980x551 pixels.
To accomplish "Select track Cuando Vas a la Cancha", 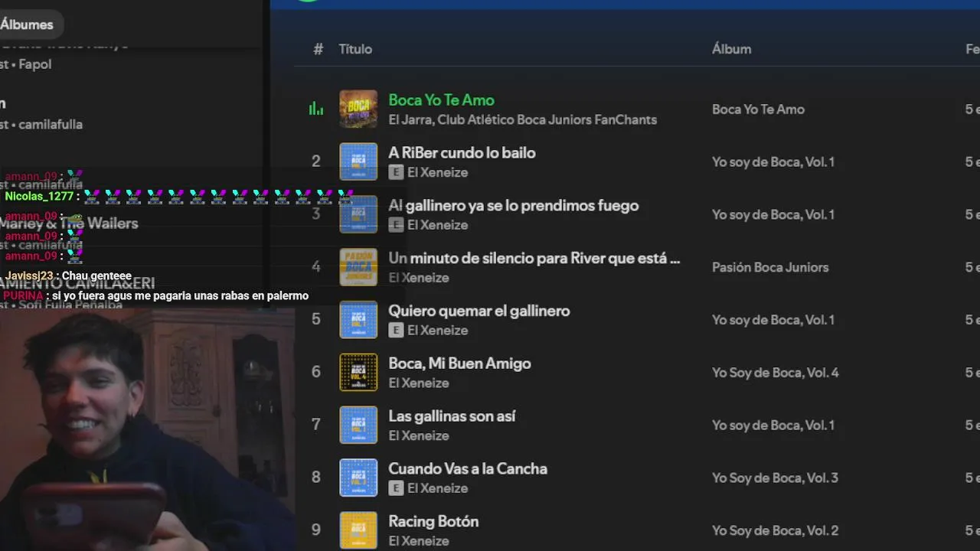I will coord(468,469).
